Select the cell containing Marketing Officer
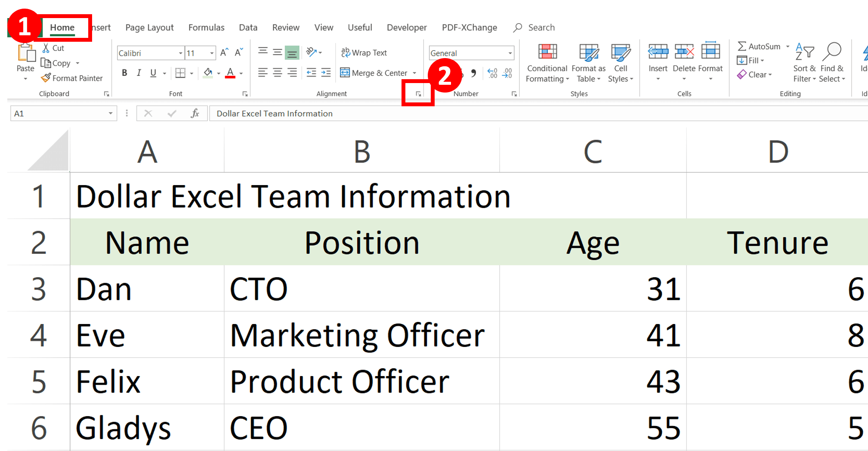The height and width of the screenshot is (451, 868). pos(361,335)
